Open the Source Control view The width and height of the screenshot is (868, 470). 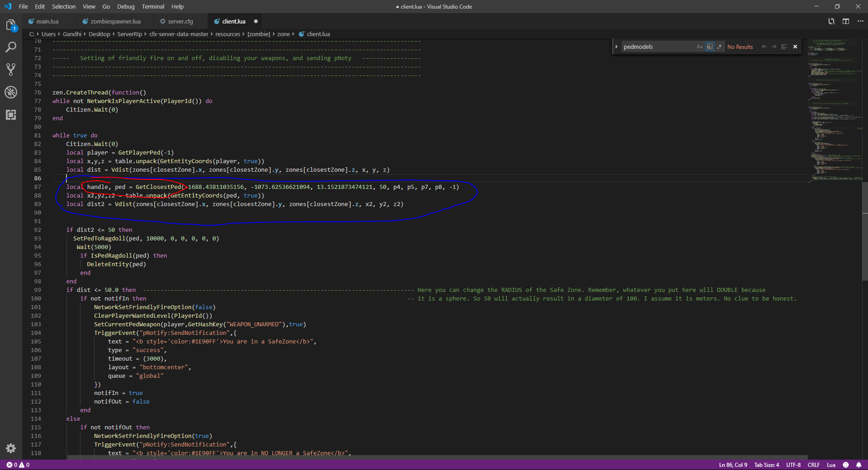[11, 69]
